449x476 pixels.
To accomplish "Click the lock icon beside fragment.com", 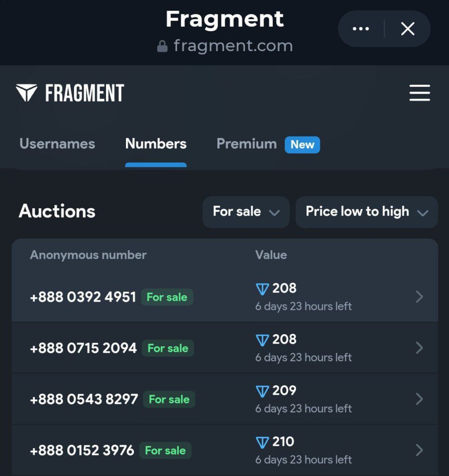I will (x=162, y=46).
